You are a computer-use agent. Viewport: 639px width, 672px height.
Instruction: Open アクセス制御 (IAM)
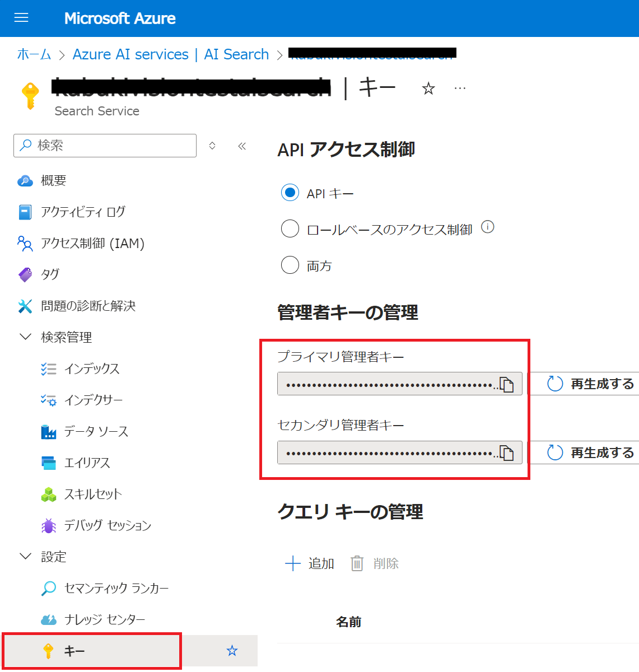92,243
